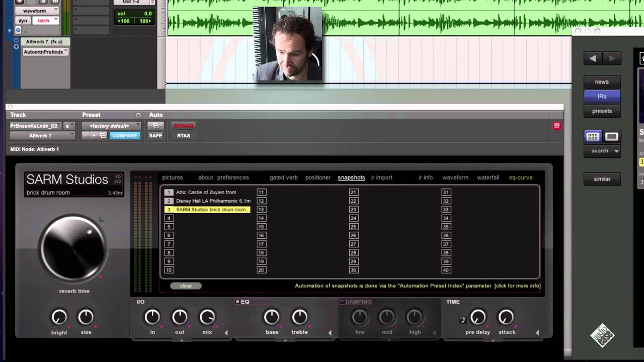Go back using the browser left arrow

[593, 59]
